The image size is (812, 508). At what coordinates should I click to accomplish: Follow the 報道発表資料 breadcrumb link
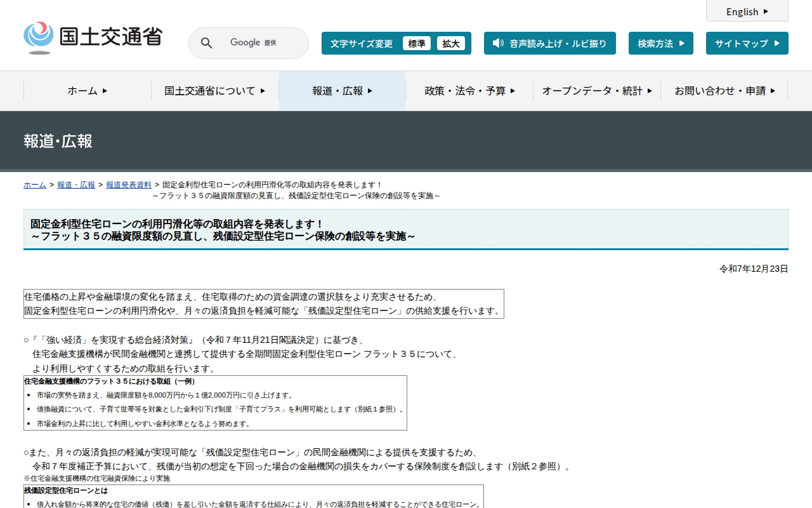click(x=129, y=185)
